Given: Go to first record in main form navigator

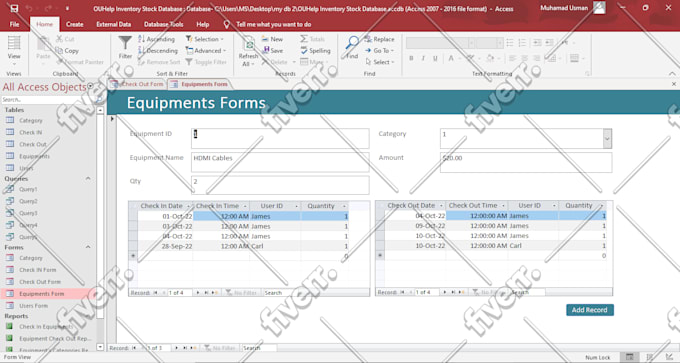Looking at the screenshot, I should pos(134,348).
